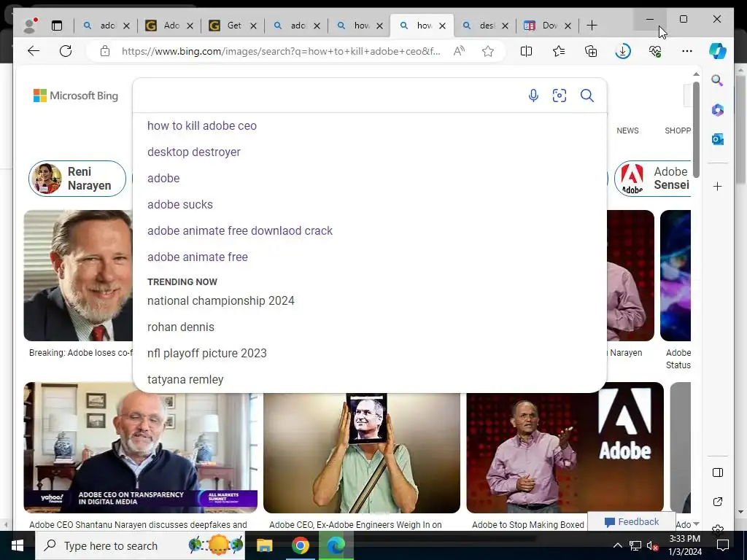Open Adobe stage presentation thumbnail

pyautogui.click(x=565, y=448)
